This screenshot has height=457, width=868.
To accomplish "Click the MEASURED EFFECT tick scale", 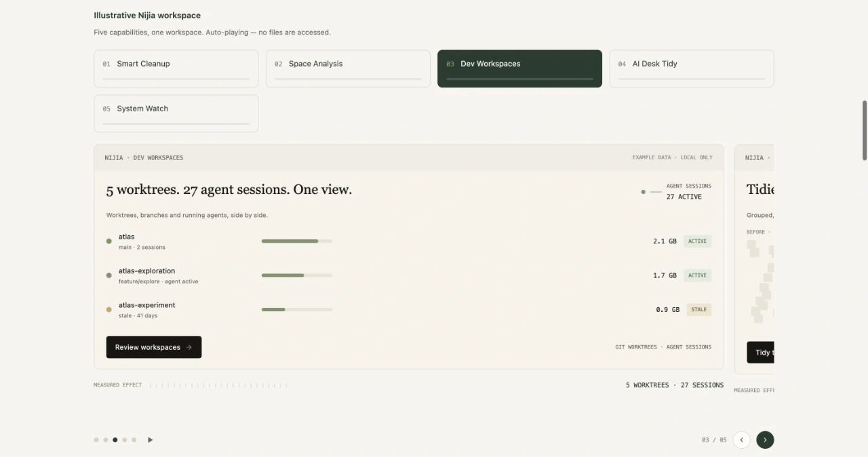I will pos(218,385).
